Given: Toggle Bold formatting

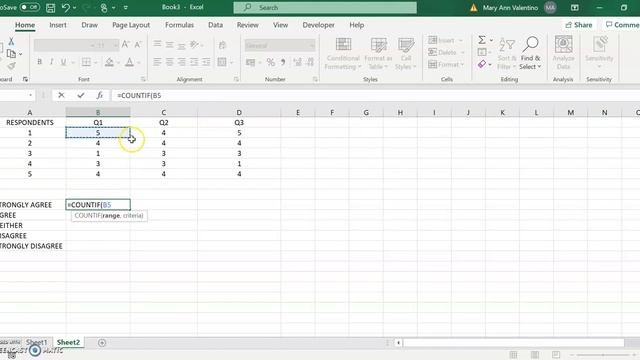Looking at the screenshot, I should pyautogui.click(x=39, y=62).
